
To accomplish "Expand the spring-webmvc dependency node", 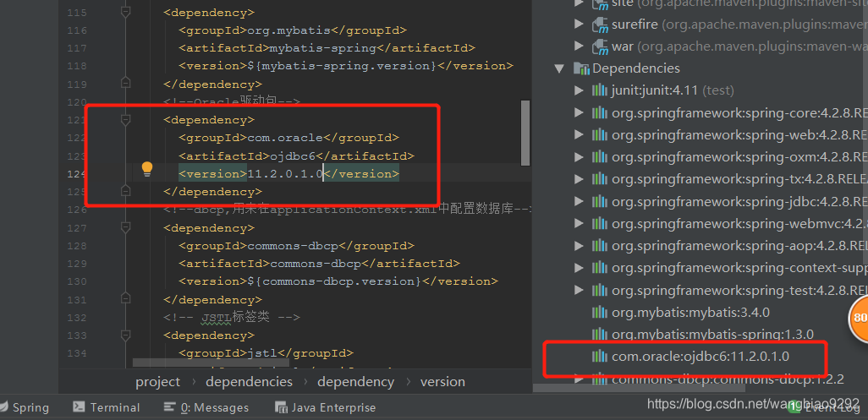I will 579,223.
